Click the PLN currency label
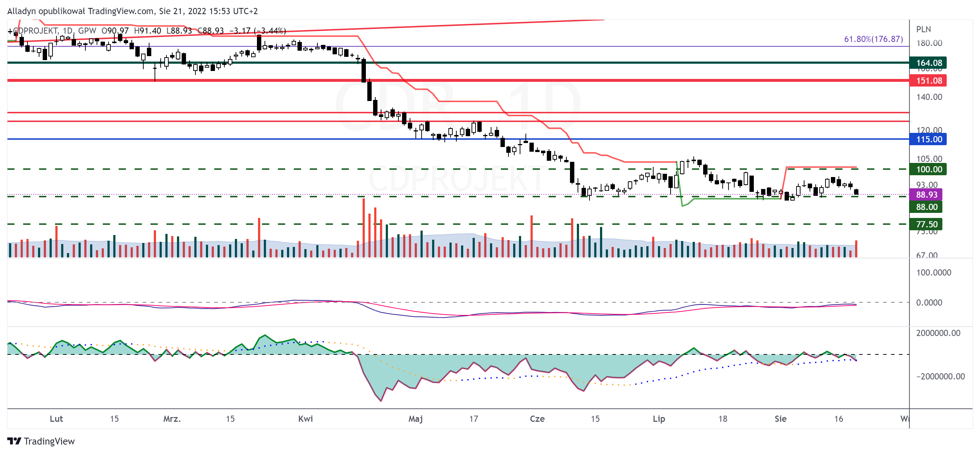The height and width of the screenshot is (454, 980). (x=923, y=29)
